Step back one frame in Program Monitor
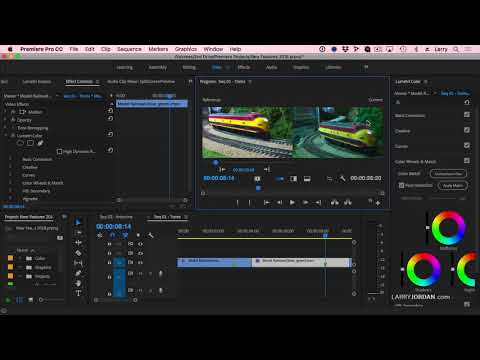Screen dimensions: 480x360 [x=279, y=202]
